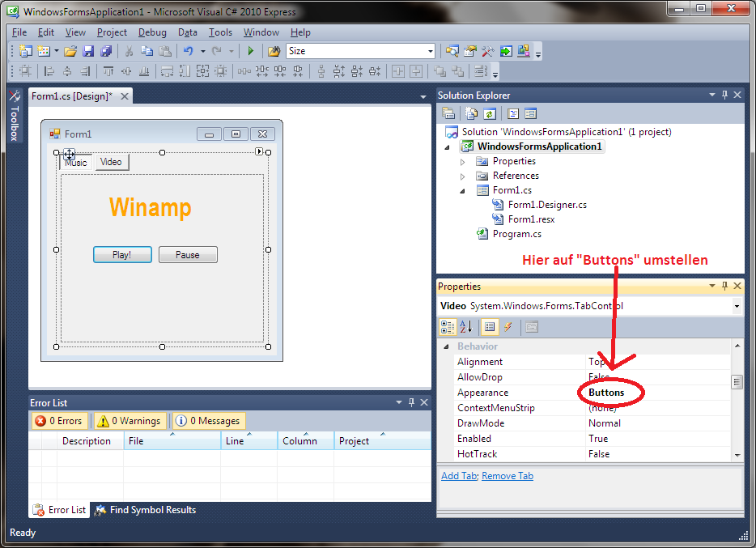This screenshot has width=756, height=548.
Task: Open the Toolbox hammer-and-wrench icon
Action: click(488, 51)
